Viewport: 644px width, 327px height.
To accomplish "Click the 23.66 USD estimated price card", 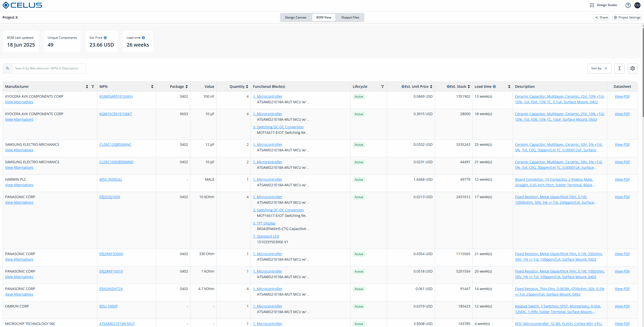I will point(102,42).
